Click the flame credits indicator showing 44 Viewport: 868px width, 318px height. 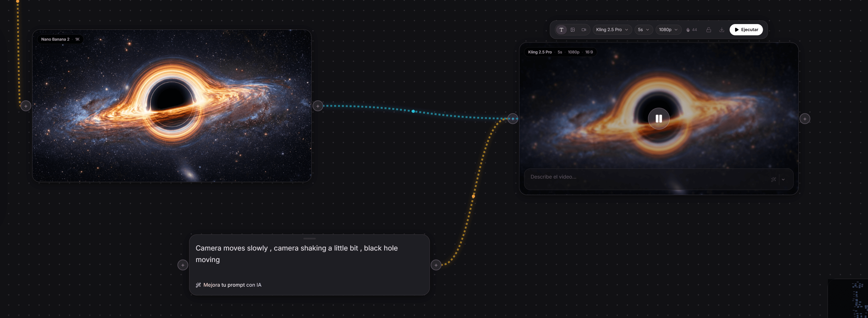691,30
